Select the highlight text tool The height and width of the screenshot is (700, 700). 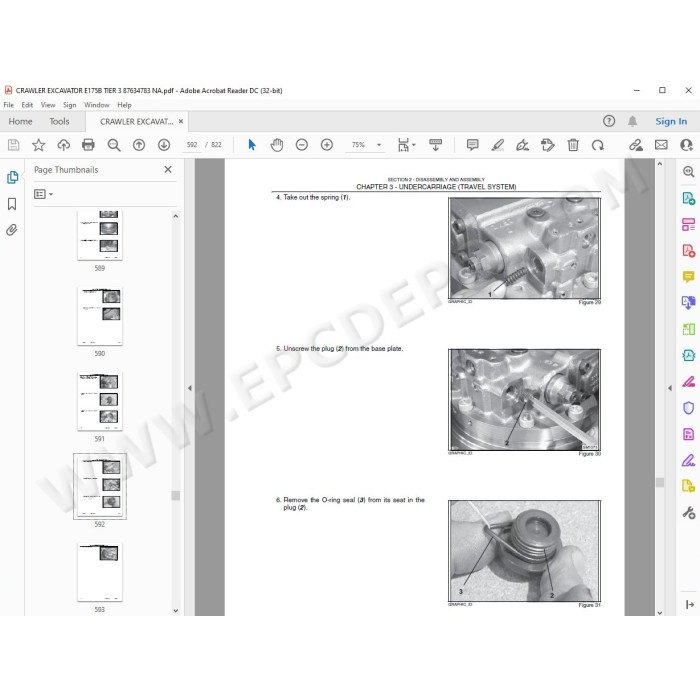497,145
